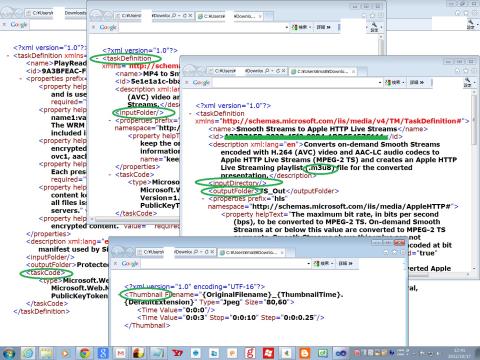
Task: Collapse taskCode node in MP4 to Smooth window
Action: point(110,175)
